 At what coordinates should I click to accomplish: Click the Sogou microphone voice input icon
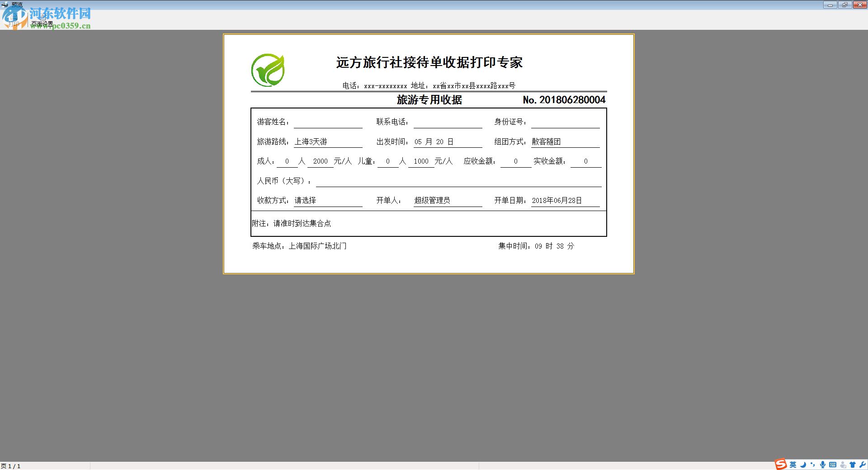click(824, 465)
